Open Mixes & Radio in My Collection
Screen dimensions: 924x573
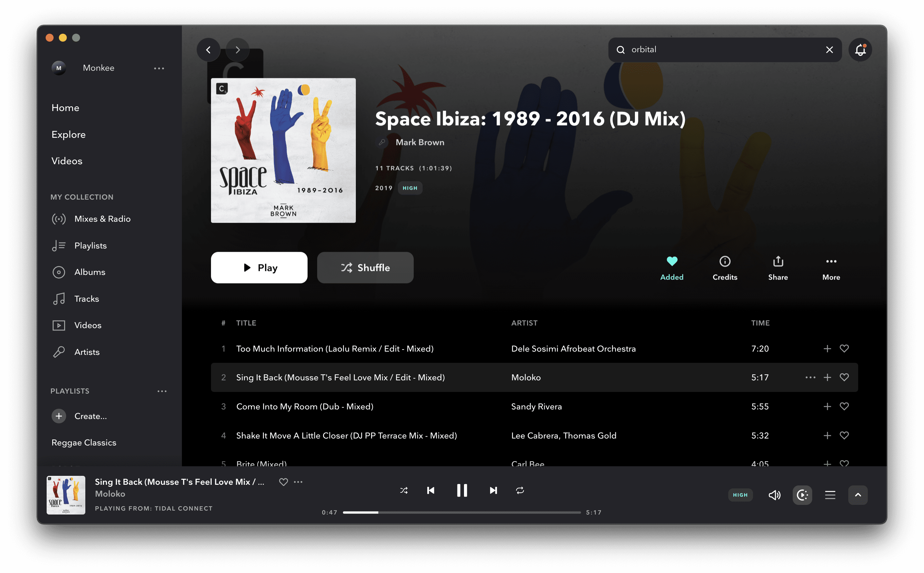point(103,219)
